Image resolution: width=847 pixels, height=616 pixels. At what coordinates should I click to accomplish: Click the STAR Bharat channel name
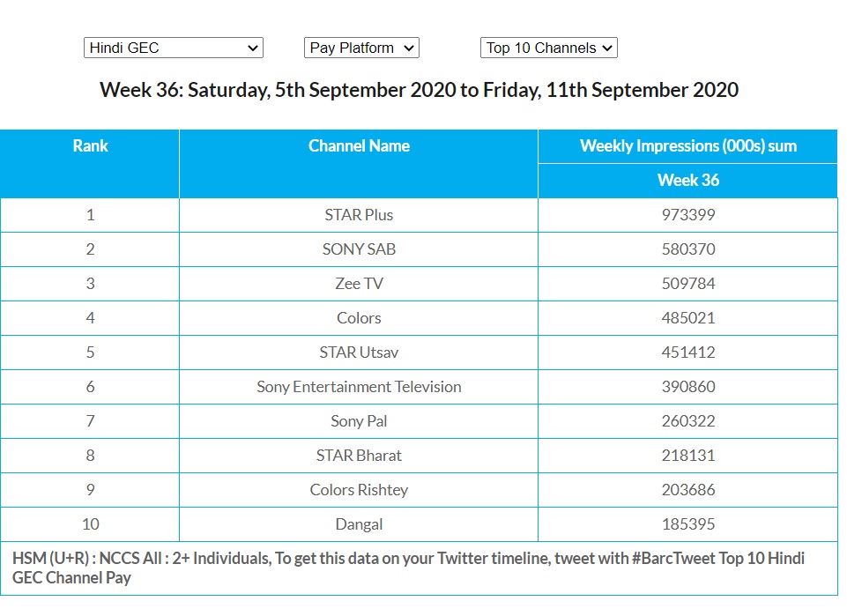[359, 456]
